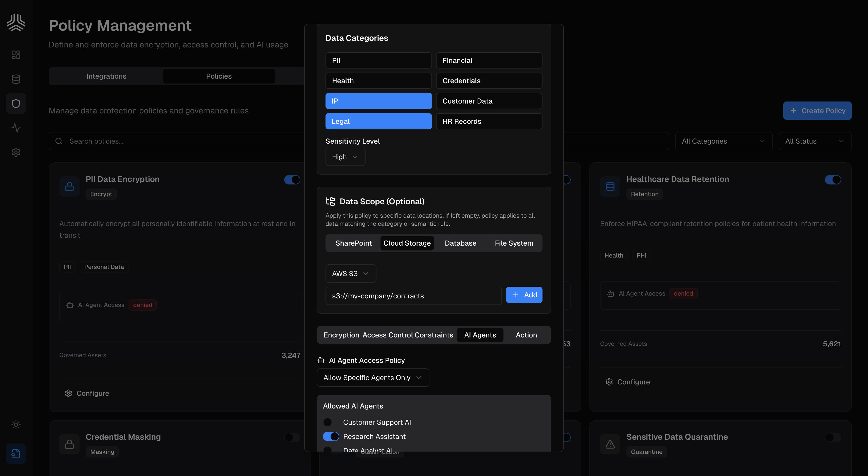Select the PII data category
The height and width of the screenshot is (476, 868).
point(378,60)
